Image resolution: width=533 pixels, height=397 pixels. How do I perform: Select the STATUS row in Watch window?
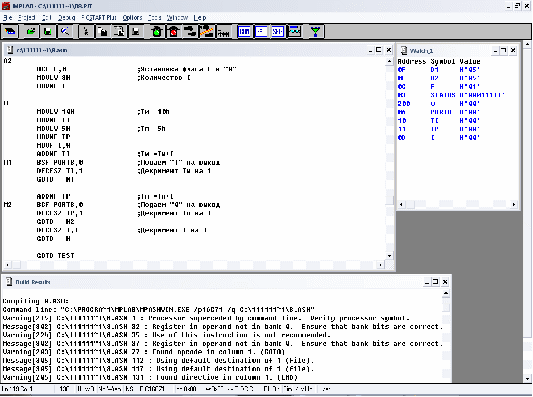click(451, 95)
